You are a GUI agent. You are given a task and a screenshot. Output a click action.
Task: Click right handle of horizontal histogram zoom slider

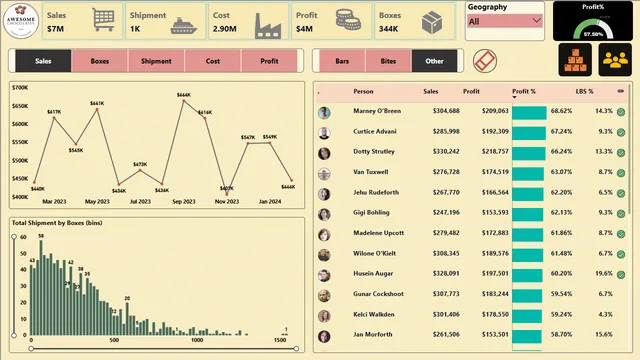pos(296,349)
